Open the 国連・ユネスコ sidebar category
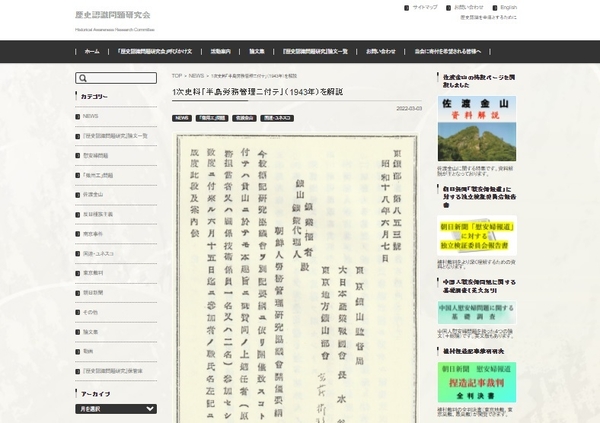The width and height of the screenshot is (600, 423). [98, 253]
